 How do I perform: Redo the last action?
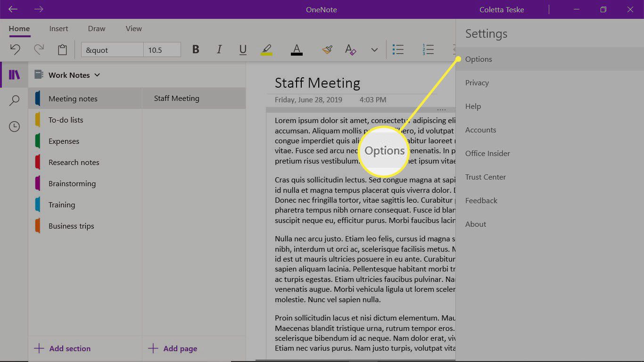click(x=39, y=49)
